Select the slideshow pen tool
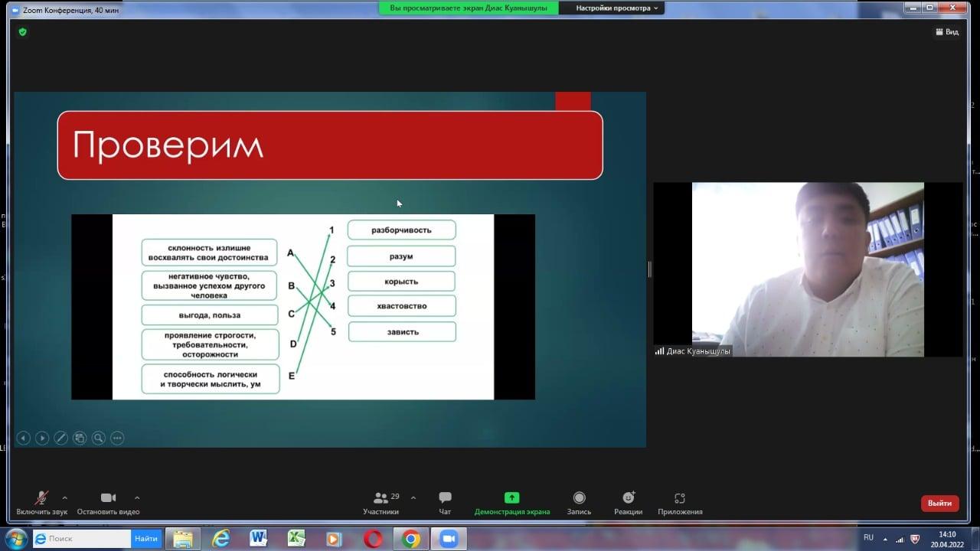Screen dimensions: 980x551 coord(60,438)
